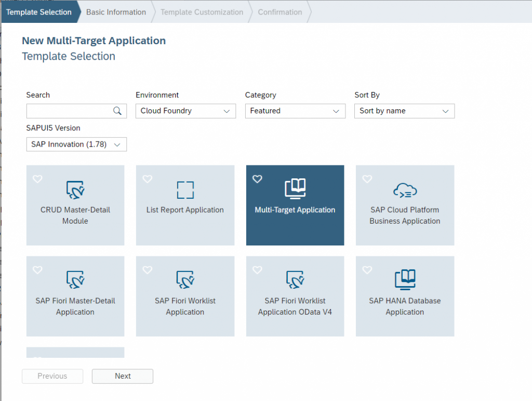The image size is (532, 401).
Task: Select the SAP Cloud Platform Business Application label
Action: [405, 216]
